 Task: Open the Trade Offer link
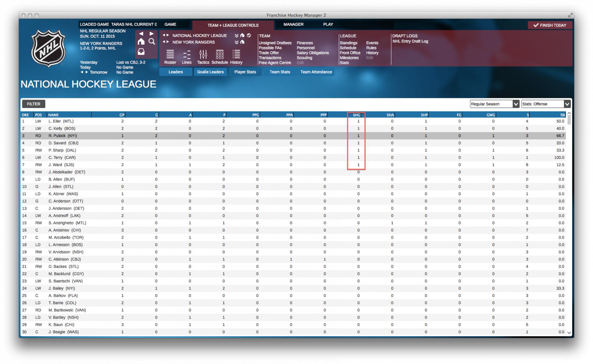tap(269, 53)
